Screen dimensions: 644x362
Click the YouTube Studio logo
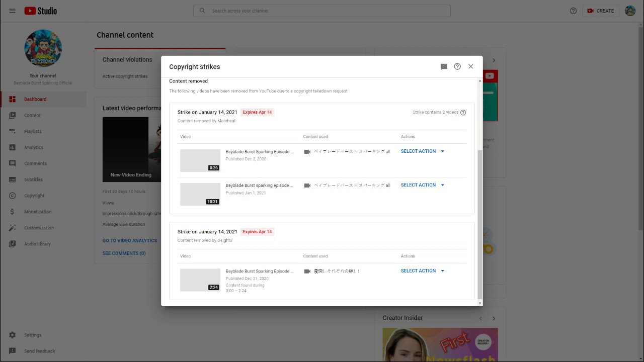(41, 11)
